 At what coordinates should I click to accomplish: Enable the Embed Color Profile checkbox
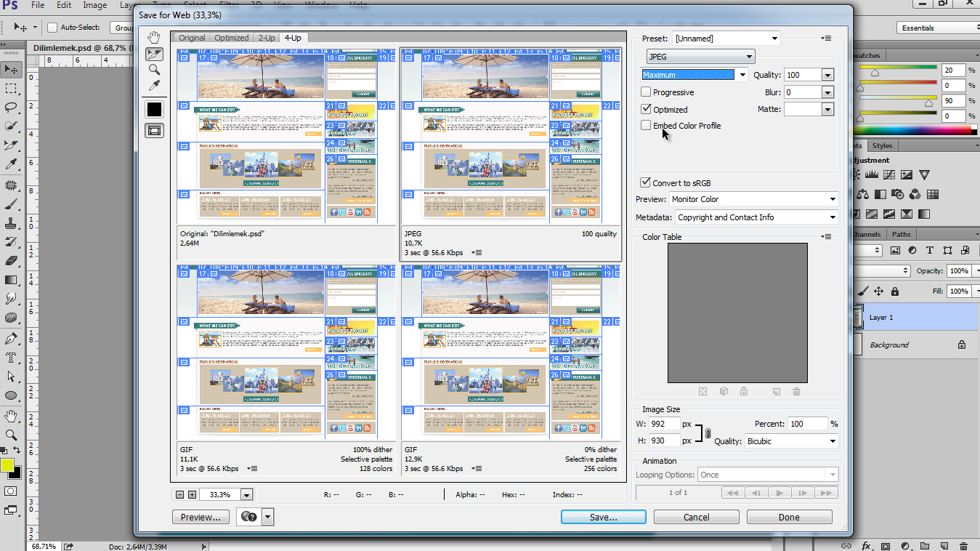pos(646,125)
